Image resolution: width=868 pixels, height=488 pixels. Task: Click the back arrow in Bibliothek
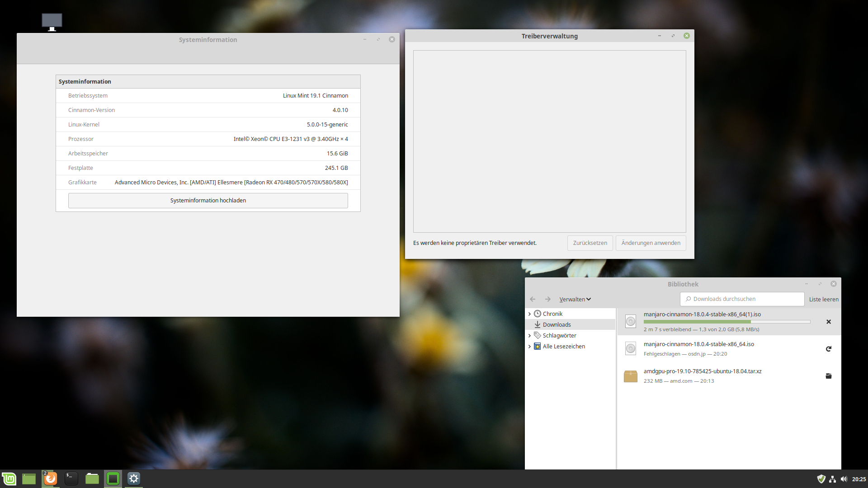click(533, 299)
